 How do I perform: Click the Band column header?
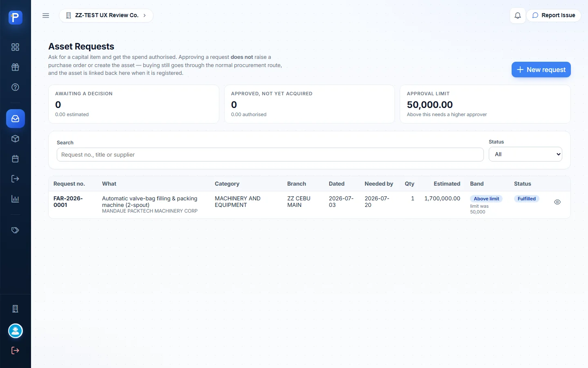(477, 184)
